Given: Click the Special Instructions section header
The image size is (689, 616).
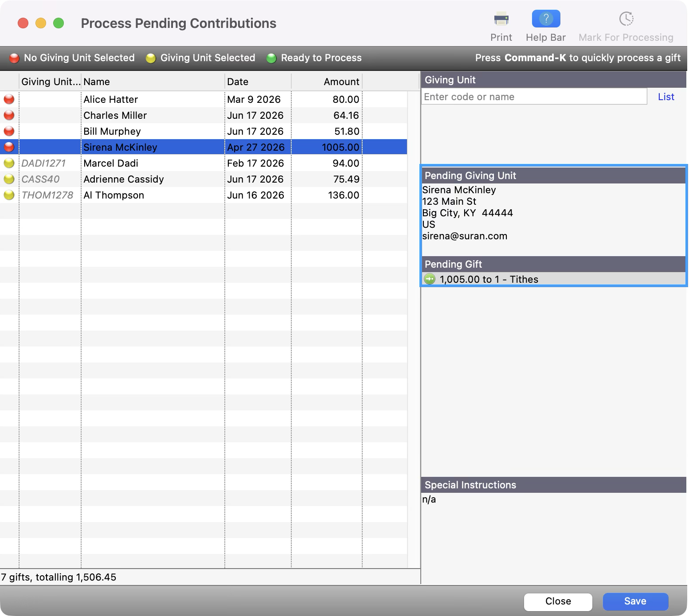Looking at the screenshot, I should (553, 485).
